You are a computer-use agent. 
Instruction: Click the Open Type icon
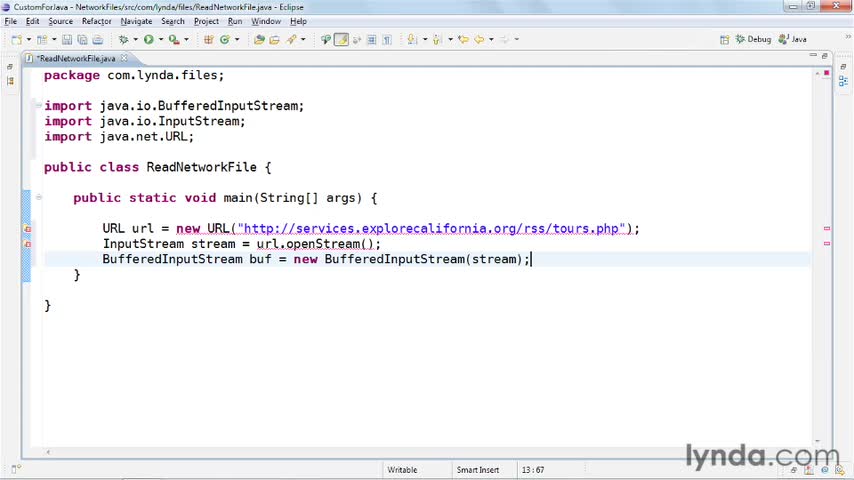tap(259, 39)
